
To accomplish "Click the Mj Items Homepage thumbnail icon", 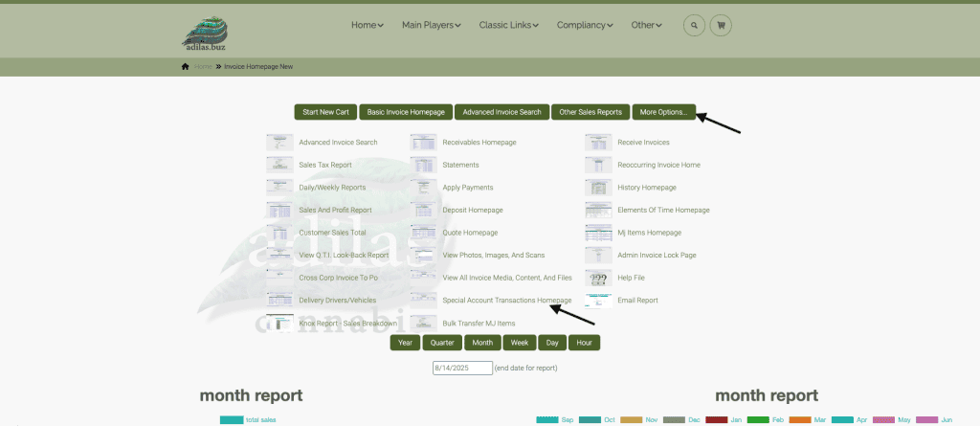I will (598, 232).
